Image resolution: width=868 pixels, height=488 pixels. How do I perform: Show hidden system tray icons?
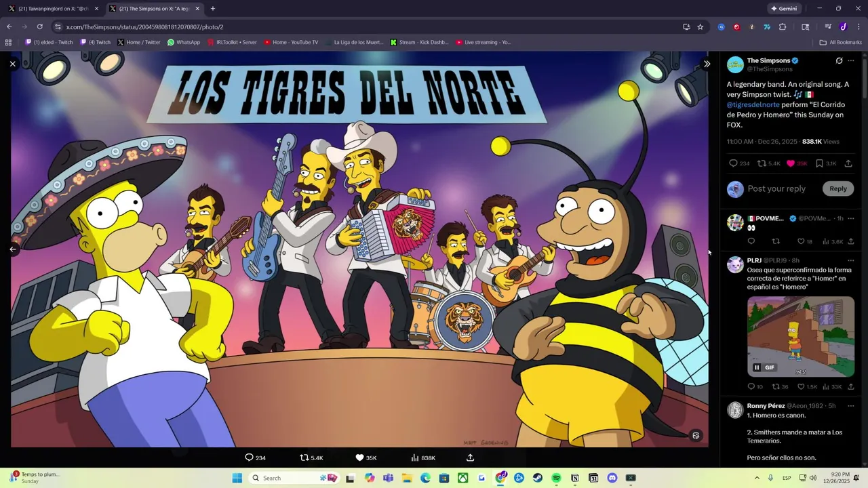click(757, 478)
